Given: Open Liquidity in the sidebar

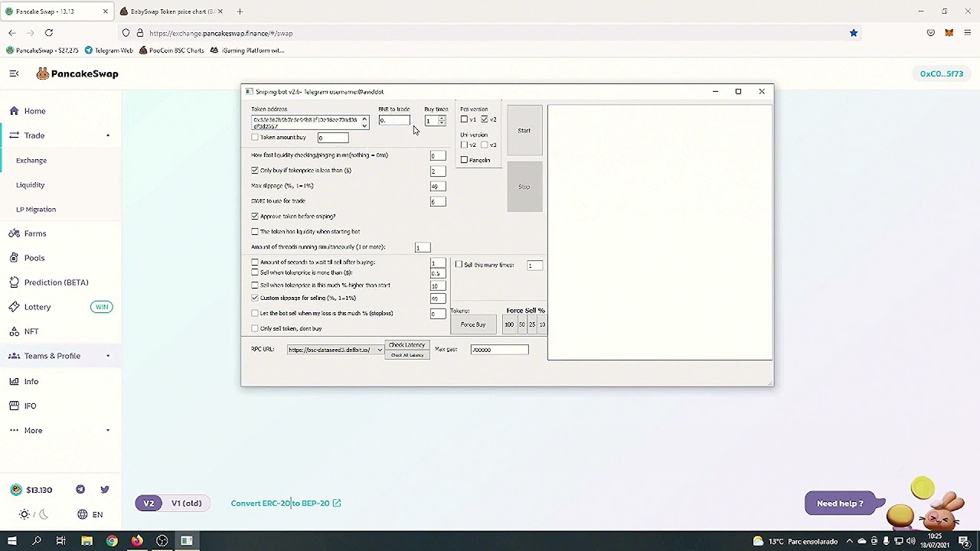Looking at the screenshot, I should point(31,184).
